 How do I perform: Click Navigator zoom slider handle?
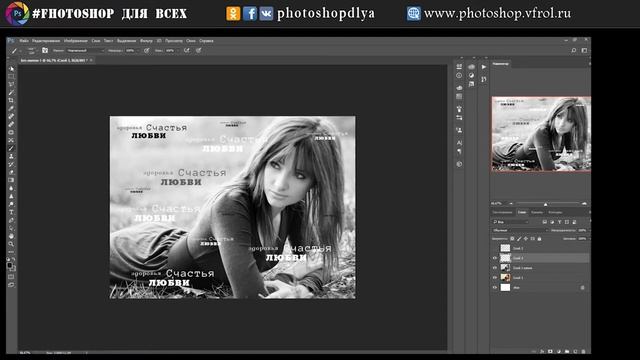[546, 204]
